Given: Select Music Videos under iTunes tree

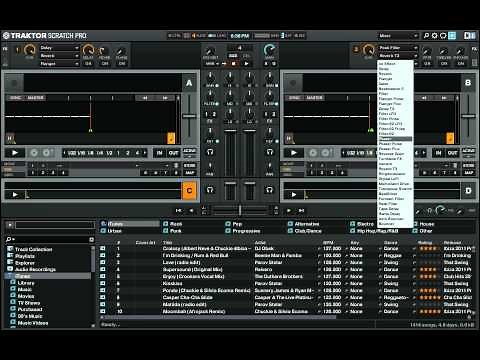Looking at the screenshot, I should point(29,323).
